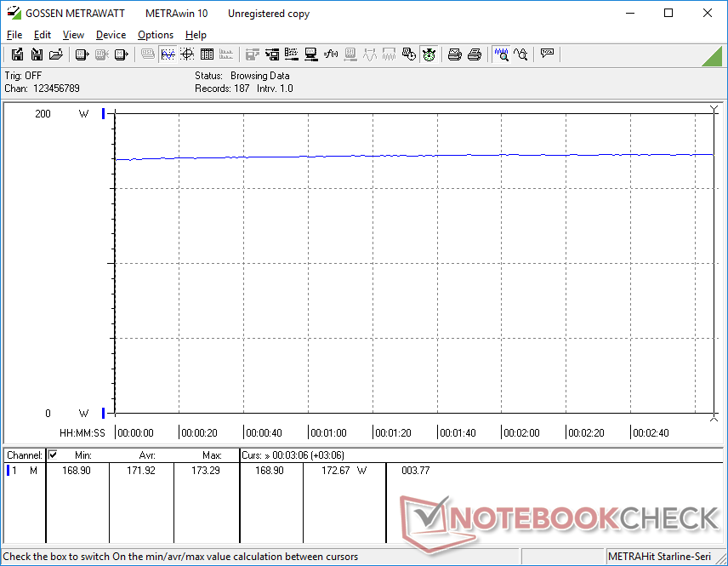
Task: Minimize the METRAwin 10 window
Action: pyautogui.click(x=630, y=13)
